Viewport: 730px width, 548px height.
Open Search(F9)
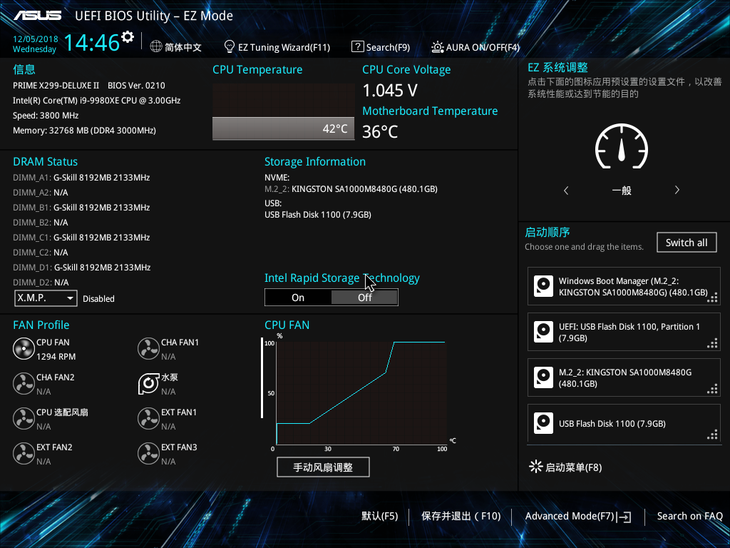tap(388, 47)
